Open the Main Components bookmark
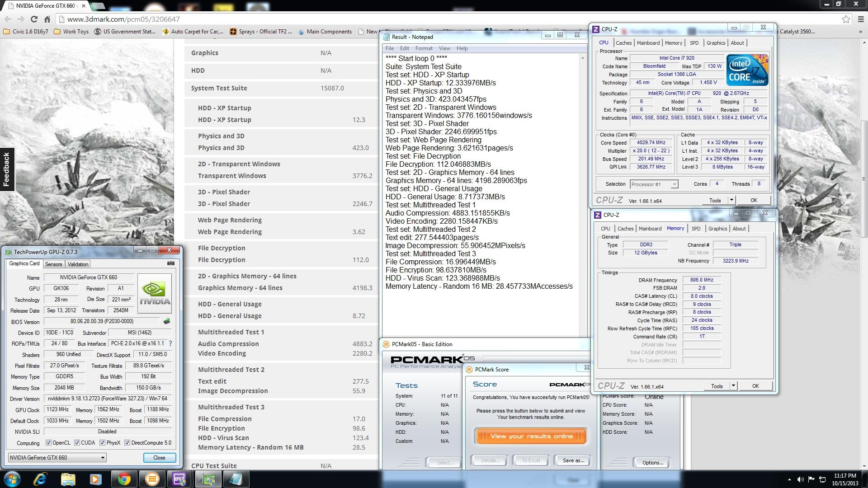868x488 pixels. tap(325, 32)
